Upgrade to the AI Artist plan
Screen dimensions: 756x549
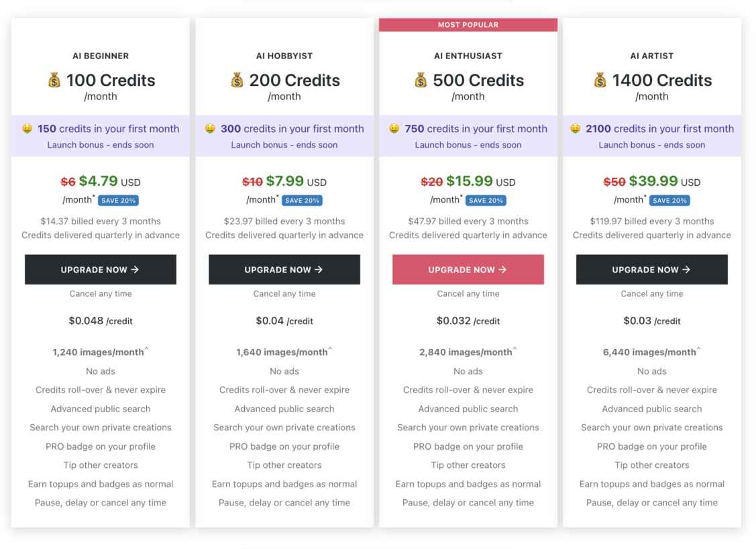coord(651,269)
